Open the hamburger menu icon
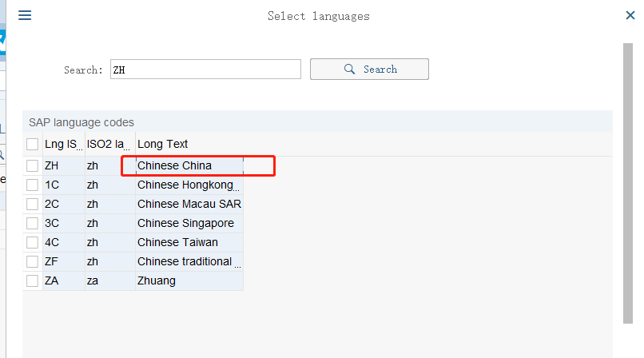The height and width of the screenshot is (358, 644). (x=25, y=15)
